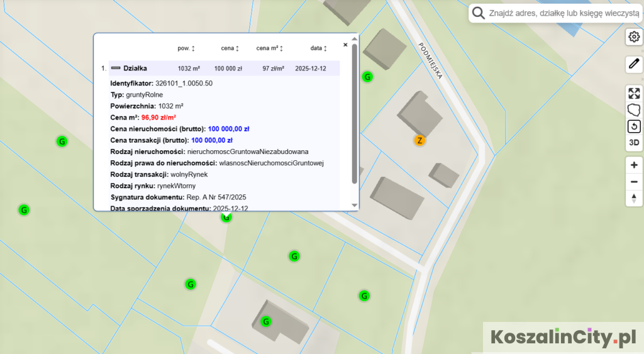Open map settings gear icon
Image resolution: width=644 pixels, height=354 pixels.
(x=634, y=37)
